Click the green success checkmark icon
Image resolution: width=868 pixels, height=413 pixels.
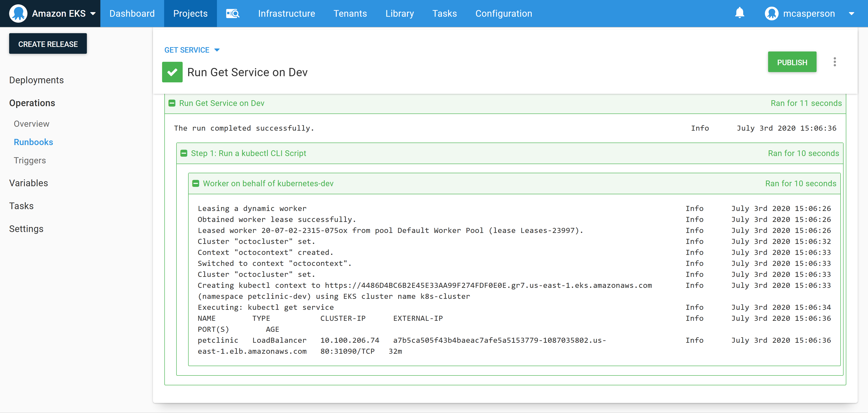172,72
